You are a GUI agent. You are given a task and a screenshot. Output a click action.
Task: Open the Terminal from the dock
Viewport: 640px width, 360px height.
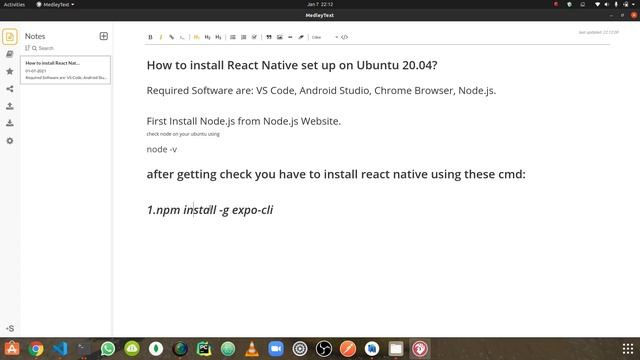tap(84, 349)
